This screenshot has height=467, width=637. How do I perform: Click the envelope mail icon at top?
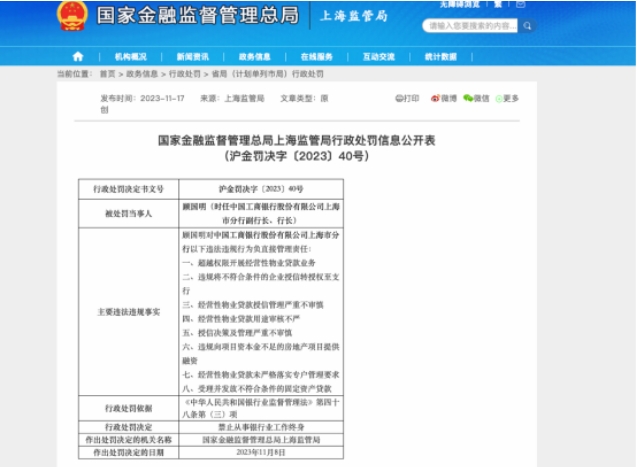click(x=520, y=4)
